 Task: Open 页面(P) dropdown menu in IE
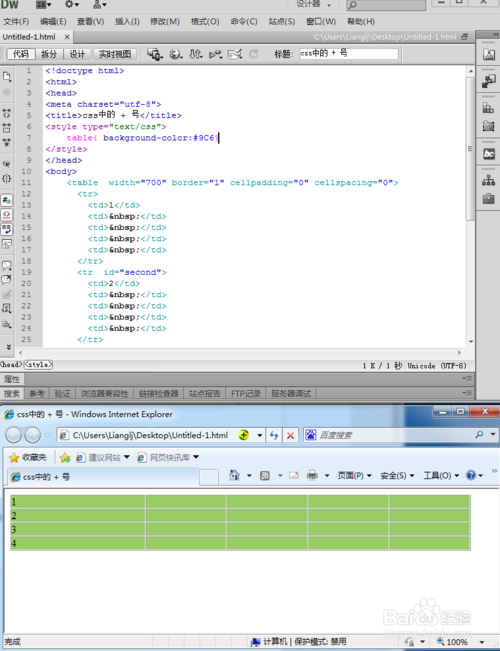pyautogui.click(x=354, y=475)
